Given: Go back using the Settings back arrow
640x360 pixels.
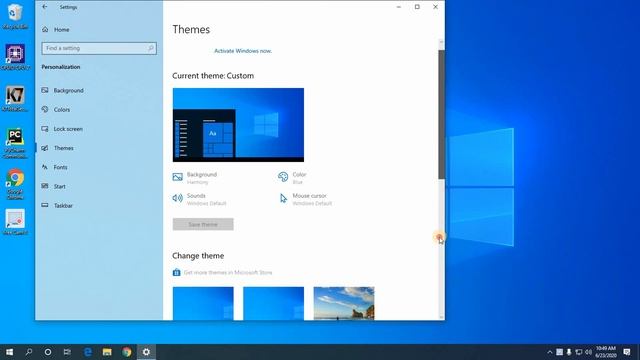Looking at the screenshot, I should click(x=45, y=7).
